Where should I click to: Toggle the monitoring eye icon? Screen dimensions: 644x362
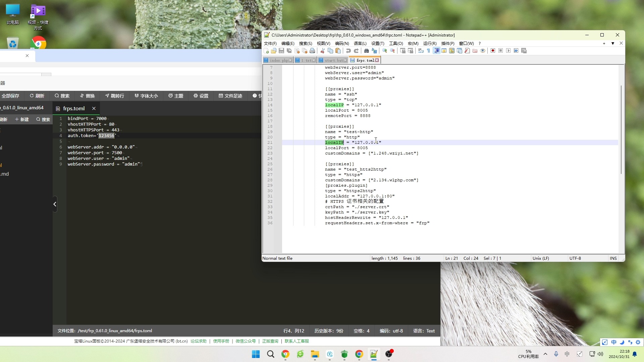click(483, 51)
